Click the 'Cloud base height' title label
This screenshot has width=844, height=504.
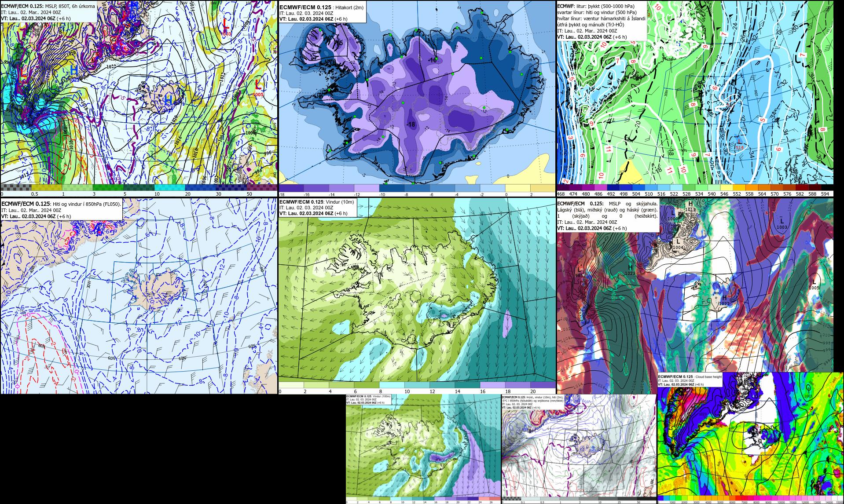click(708, 377)
